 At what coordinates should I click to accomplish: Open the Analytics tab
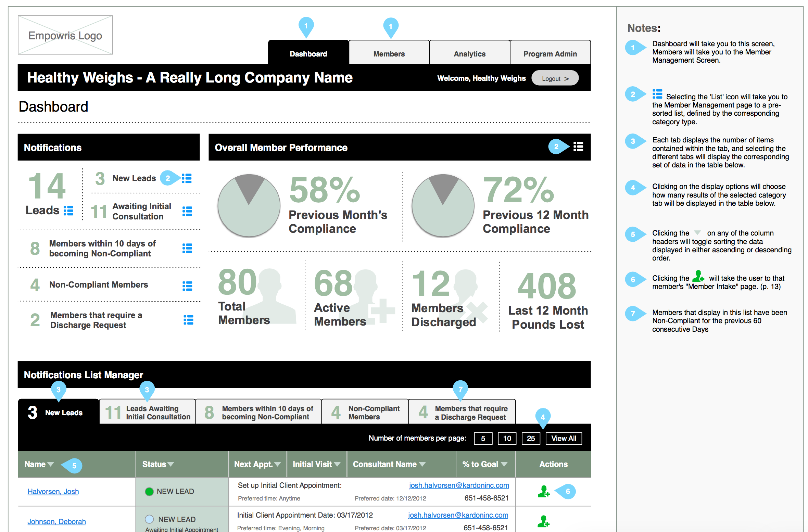[470, 52]
